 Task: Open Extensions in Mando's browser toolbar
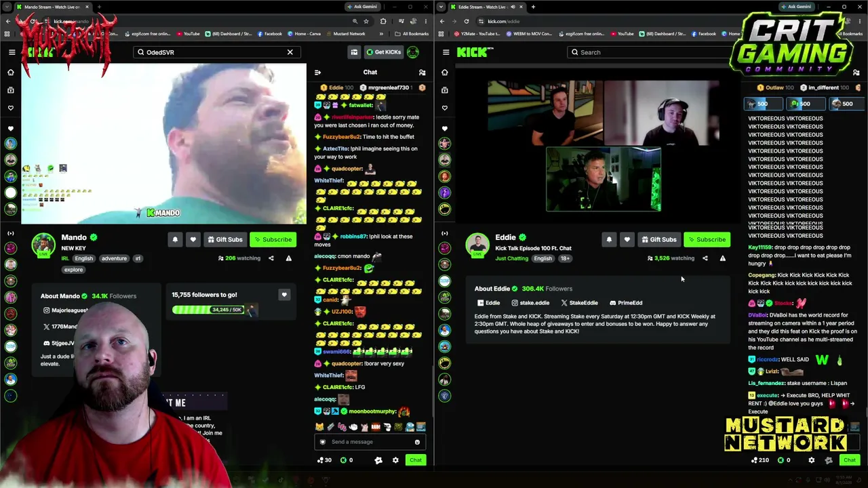(x=383, y=21)
